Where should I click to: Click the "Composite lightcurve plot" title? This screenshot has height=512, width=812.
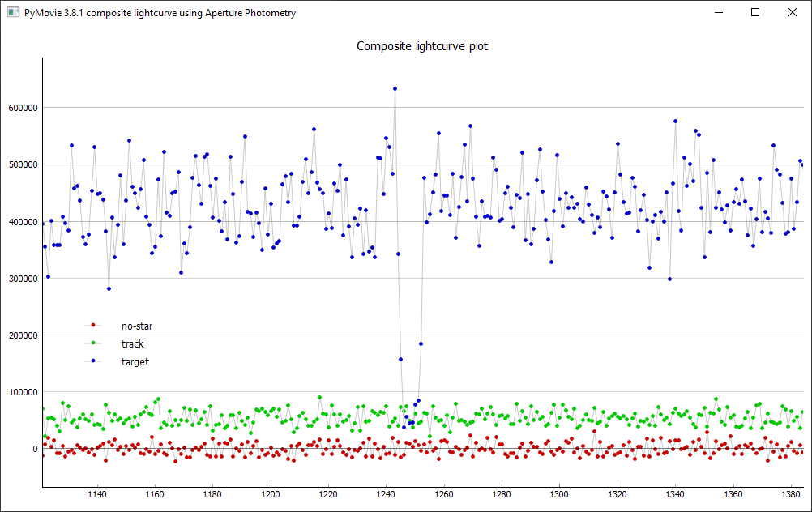[422, 46]
